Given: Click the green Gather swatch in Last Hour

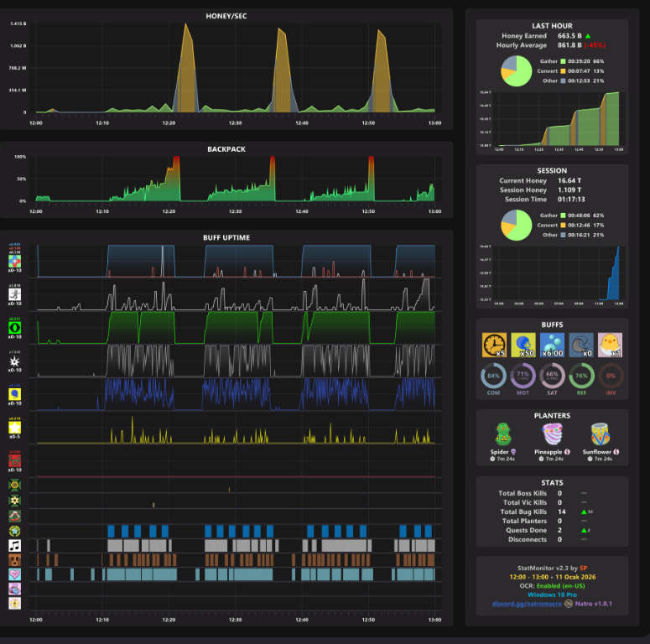Looking at the screenshot, I should pos(563,61).
